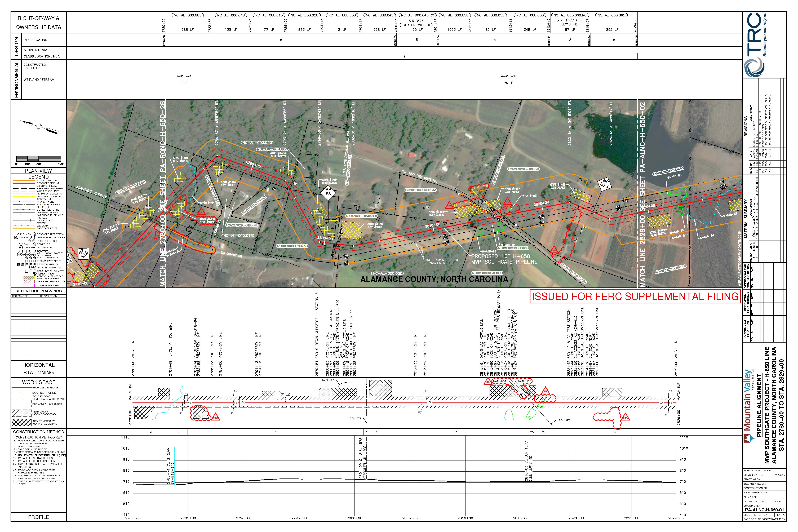This screenshot has height=532, width=798.
Task: Click the 58A red triangle in work space strip
Action: 625,417
